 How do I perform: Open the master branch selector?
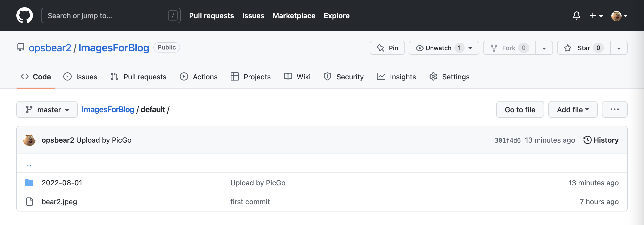(47, 109)
